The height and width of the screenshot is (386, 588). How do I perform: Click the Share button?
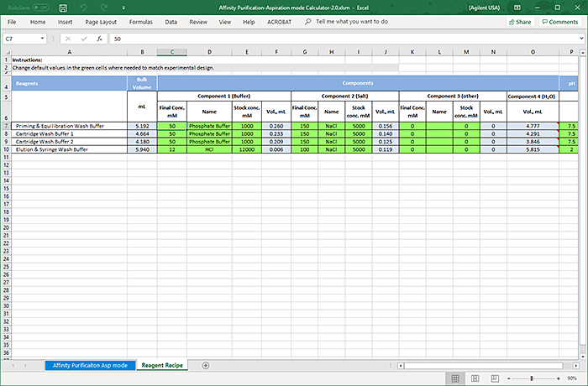pyautogui.click(x=520, y=21)
